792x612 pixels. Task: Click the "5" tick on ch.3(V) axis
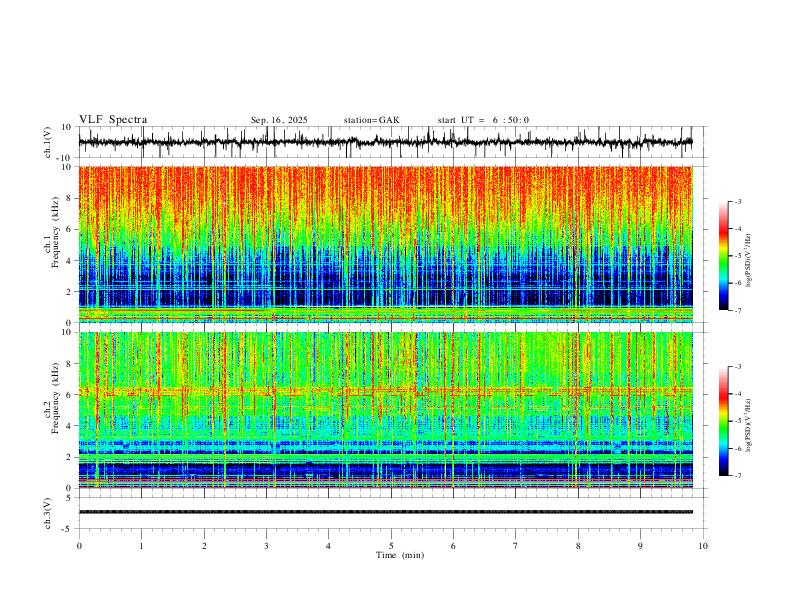(69, 498)
